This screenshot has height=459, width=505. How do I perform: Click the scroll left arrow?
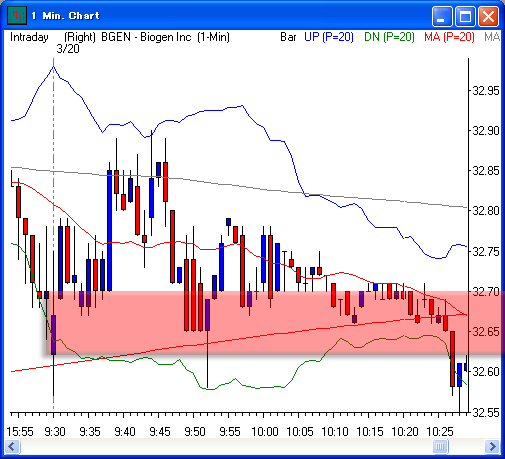tap(13, 446)
